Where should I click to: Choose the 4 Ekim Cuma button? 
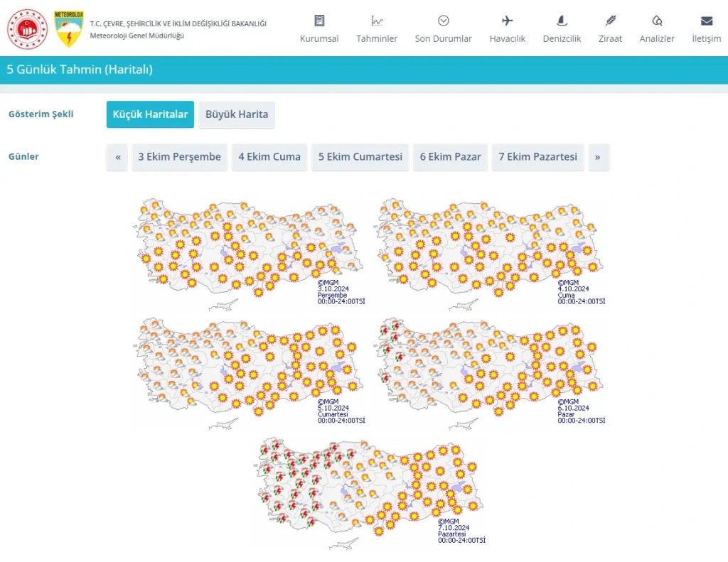pyautogui.click(x=269, y=157)
